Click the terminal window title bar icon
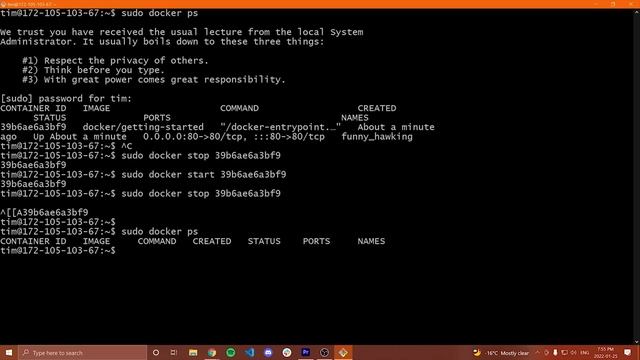The height and width of the screenshot is (360, 640). pos(3,4)
